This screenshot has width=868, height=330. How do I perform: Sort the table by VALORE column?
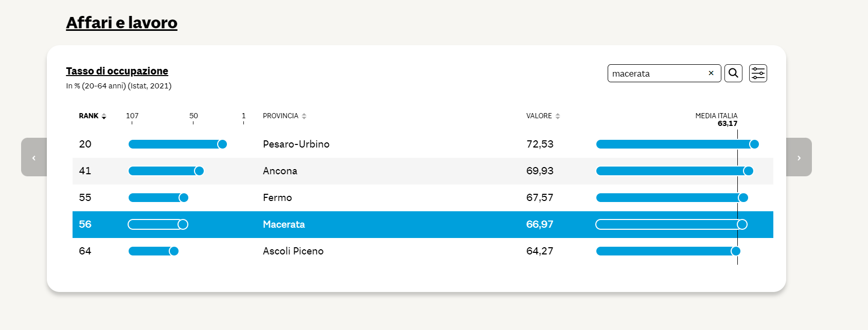pyautogui.click(x=543, y=116)
